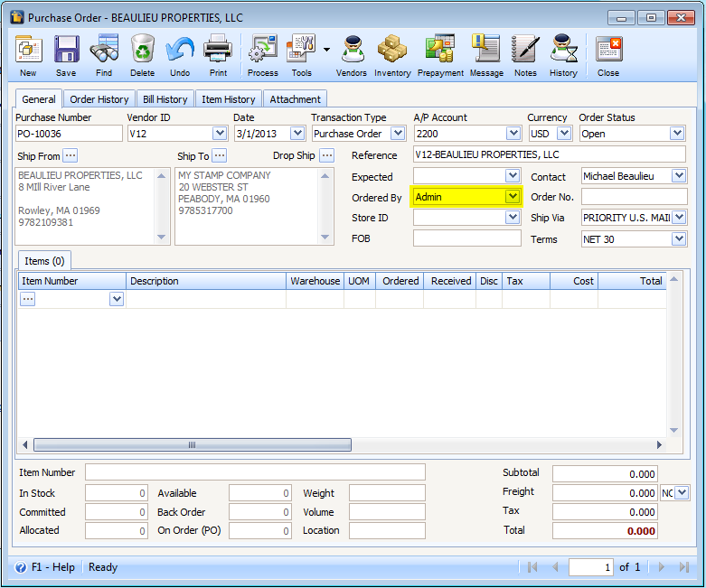Expand the Contact dropdown
Image resolution: width=706 pixels, height=588 pixels.
click(x=679, y=175)
